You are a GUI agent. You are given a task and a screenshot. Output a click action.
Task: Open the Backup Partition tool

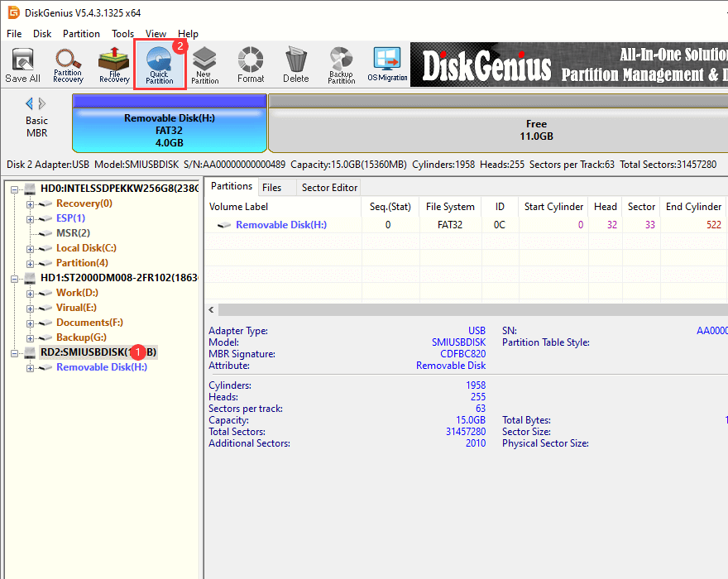pyautogui.click(x=341, y=65)
